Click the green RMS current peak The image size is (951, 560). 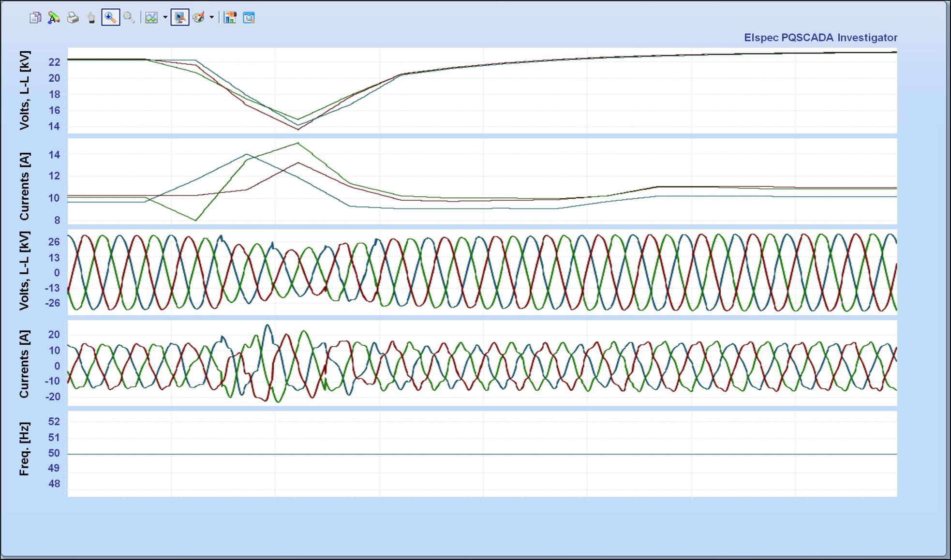(x=298, y=143)
